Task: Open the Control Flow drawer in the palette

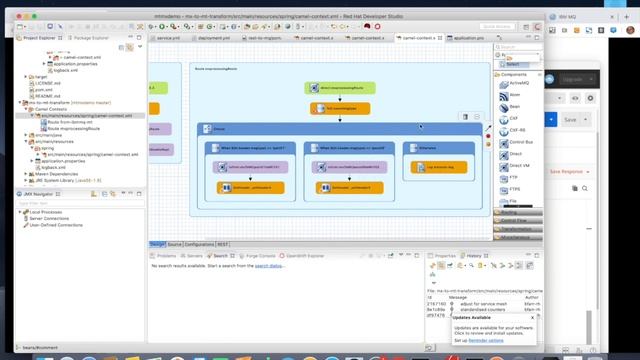Action: coord(518,221)
